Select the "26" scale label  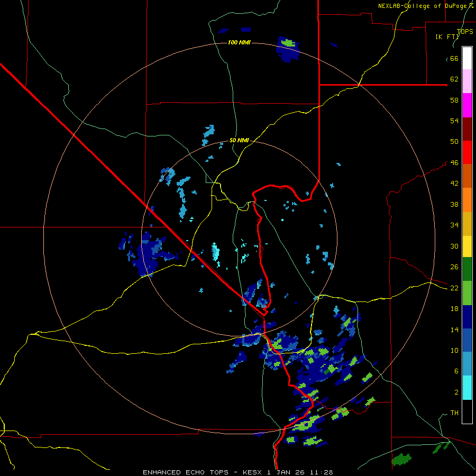[454, 267]
